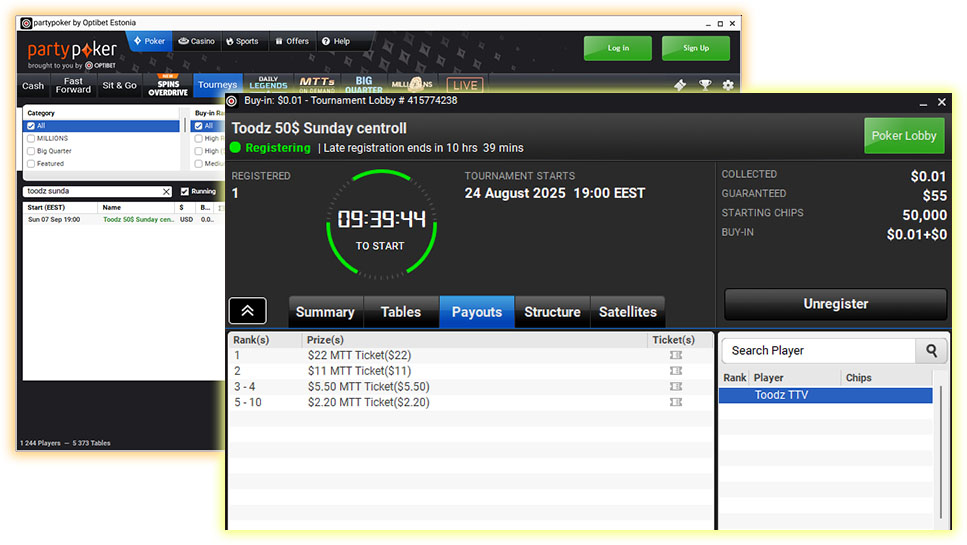Screen dimensions: 967x545
Task: Switch to the Cash games tab
Action: (x=33, y=86)
